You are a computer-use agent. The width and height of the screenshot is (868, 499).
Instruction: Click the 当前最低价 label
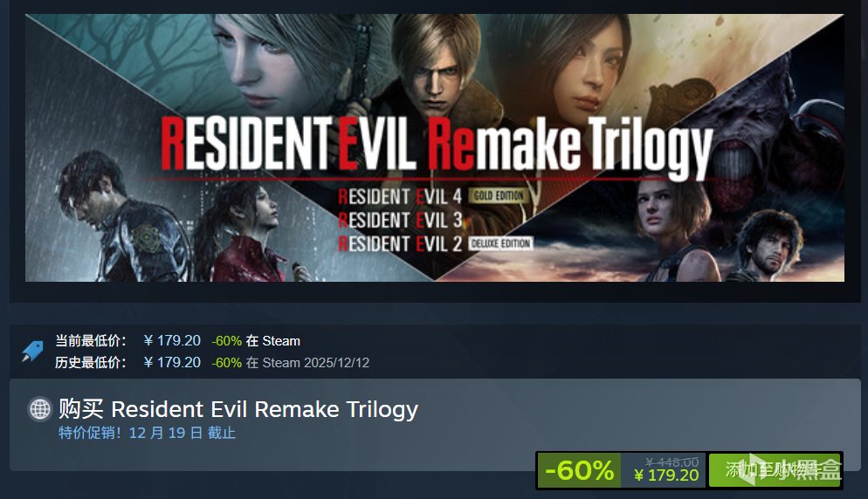[x=90, y=341]
